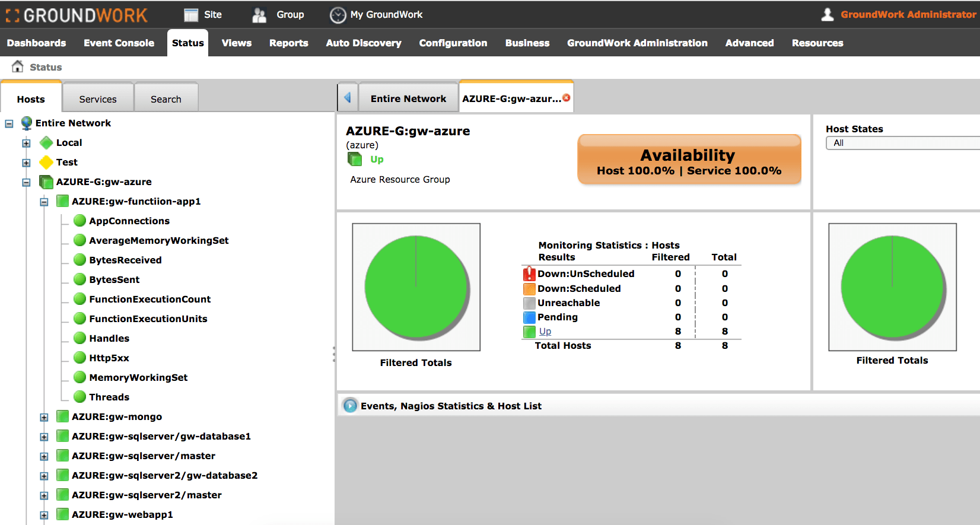This screenshot has width=980, height=525.
Task: Open the Dashboards menu
Action: (x=36, y=43)
